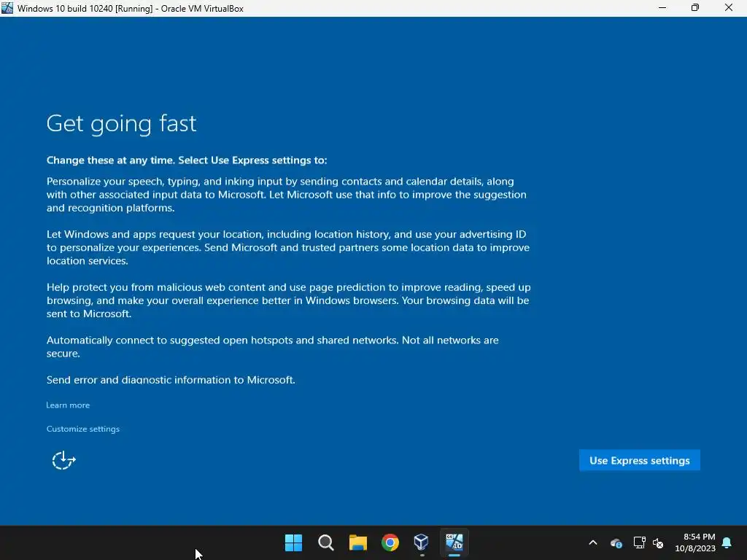Open the OneDrive cloud tray icon
Viewport: 747px width, 560px height.
point(616,542)
